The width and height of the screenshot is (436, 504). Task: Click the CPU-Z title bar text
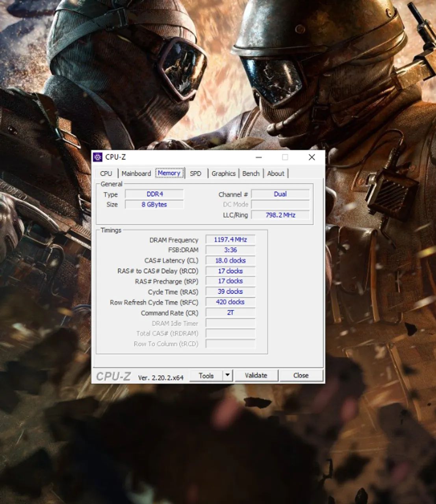(x=115, y=157)
